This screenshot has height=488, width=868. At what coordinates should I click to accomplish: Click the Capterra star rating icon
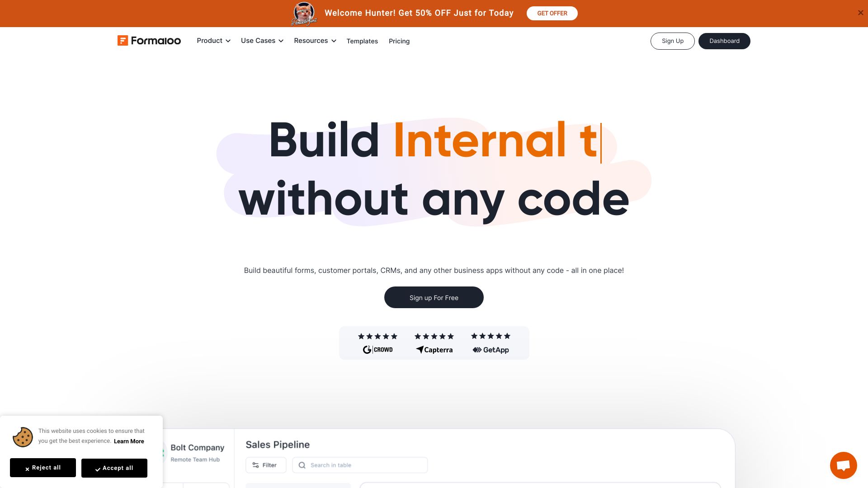434,336
